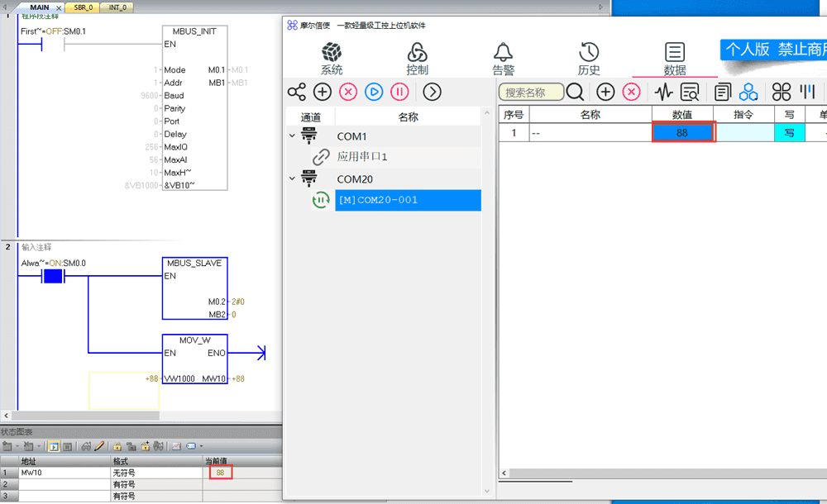This screenshot has height=504, width=827.
Task: Click the cyan 写 write button in row 1
Action: (x=789, y=132)
